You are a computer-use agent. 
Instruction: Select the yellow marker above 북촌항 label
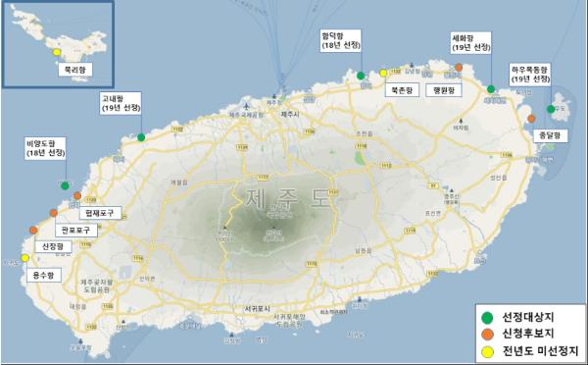[383, 73]
